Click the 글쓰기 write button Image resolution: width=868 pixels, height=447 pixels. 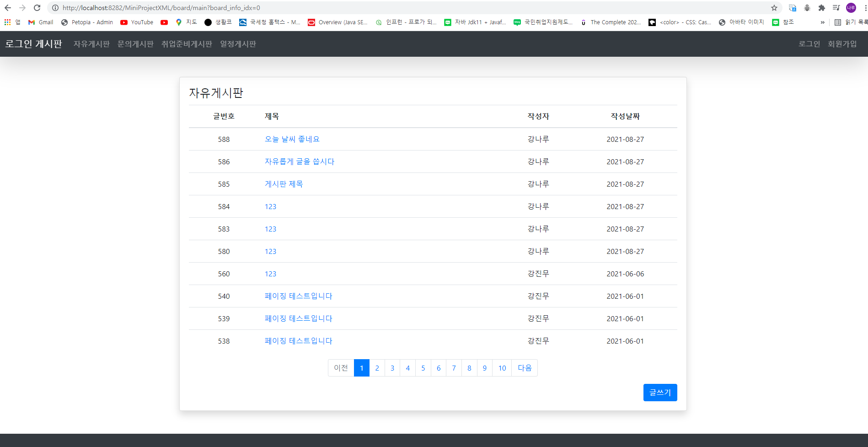[x=660, y=392]
